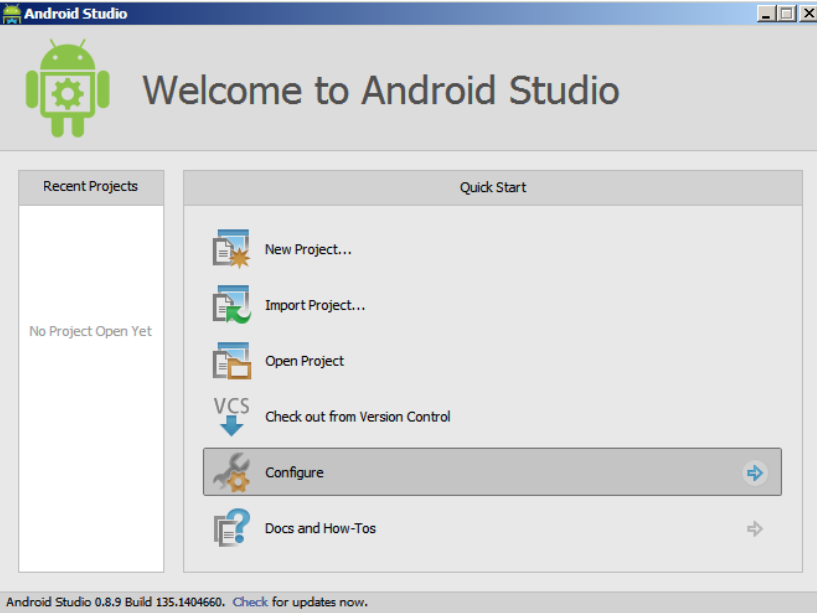817x613 pixels.
Task: Click the Import Project green arrow icon
Action: (x=231, y=305)
